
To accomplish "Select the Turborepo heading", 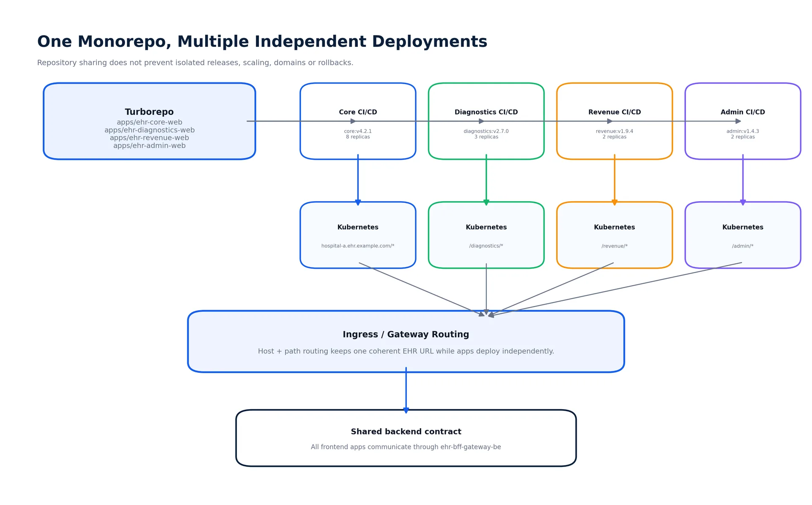I will click(149, 112).
